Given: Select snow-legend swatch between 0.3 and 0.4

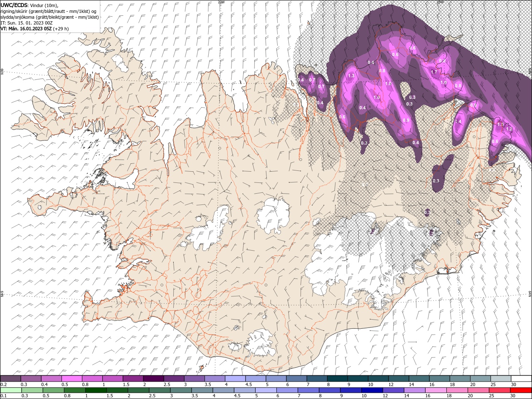Looking at the screenshot, I should tap(31, 379).
